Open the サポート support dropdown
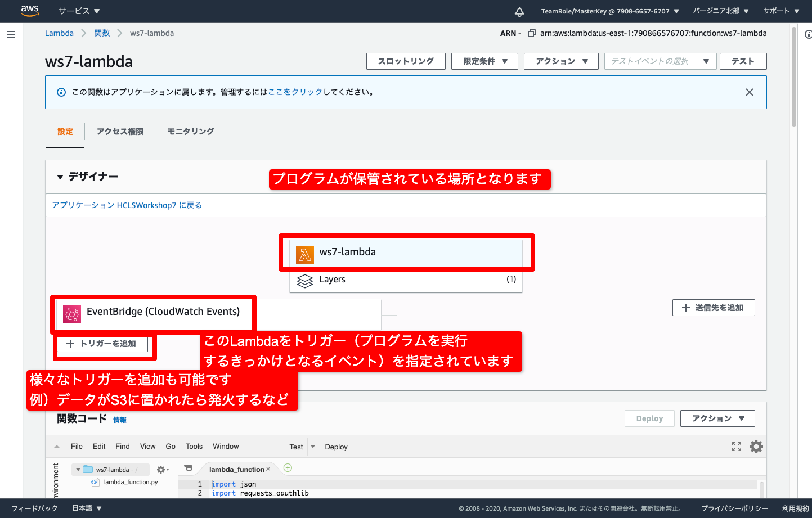This screenshot has width=812, height=518. pyautogui.click(x=781, y=11)
